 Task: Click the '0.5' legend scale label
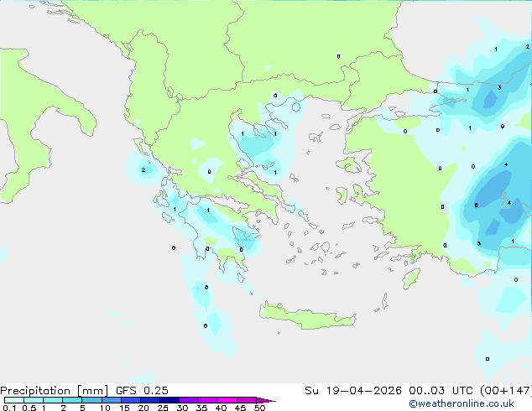point(29,408)
